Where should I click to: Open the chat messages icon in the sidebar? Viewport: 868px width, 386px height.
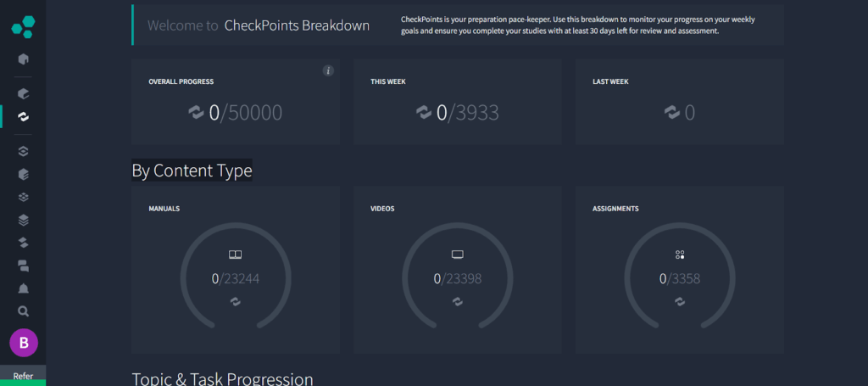click(23, 266)
